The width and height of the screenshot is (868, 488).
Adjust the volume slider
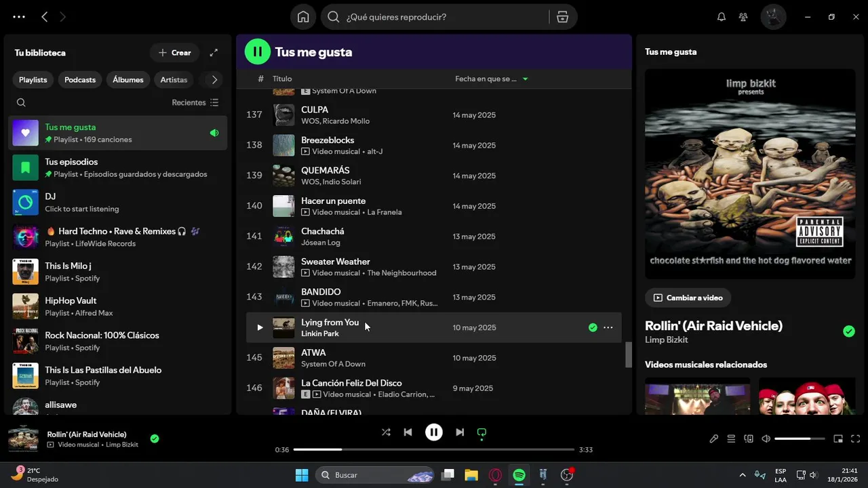800,439
